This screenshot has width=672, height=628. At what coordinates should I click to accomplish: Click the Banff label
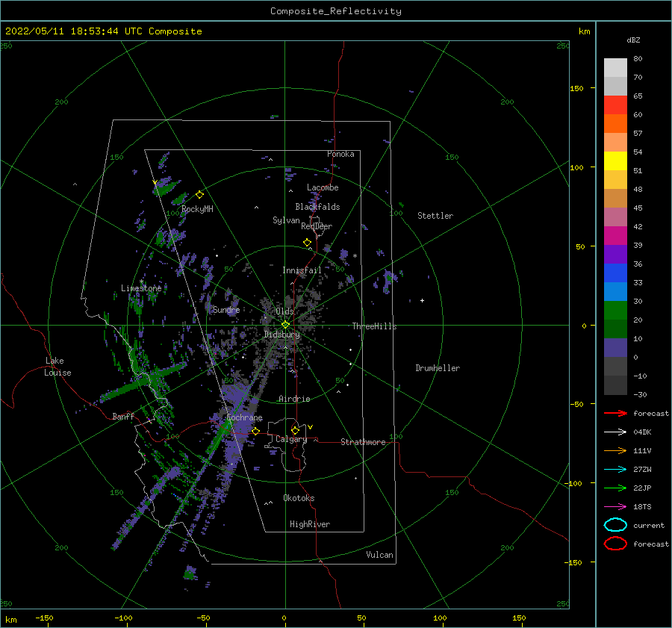(123, 416)
